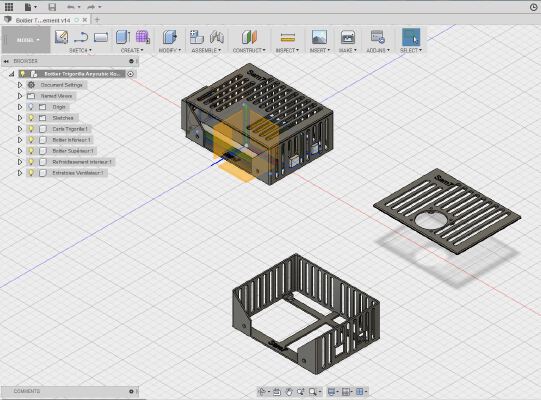Expand the Sketches folder
The height and width of the screenshot is (400, 541).
click(x=20, y=118)
